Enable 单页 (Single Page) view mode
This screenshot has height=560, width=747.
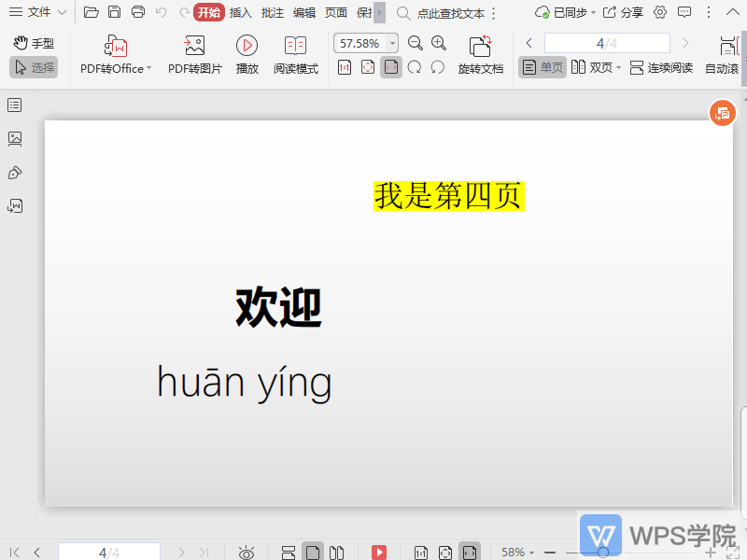(542, 67)
